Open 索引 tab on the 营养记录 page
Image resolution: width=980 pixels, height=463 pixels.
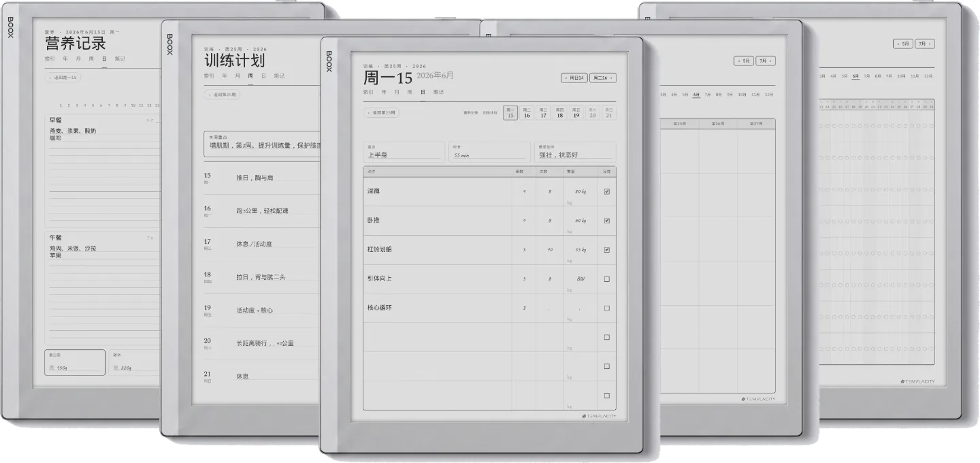[50, 59]
